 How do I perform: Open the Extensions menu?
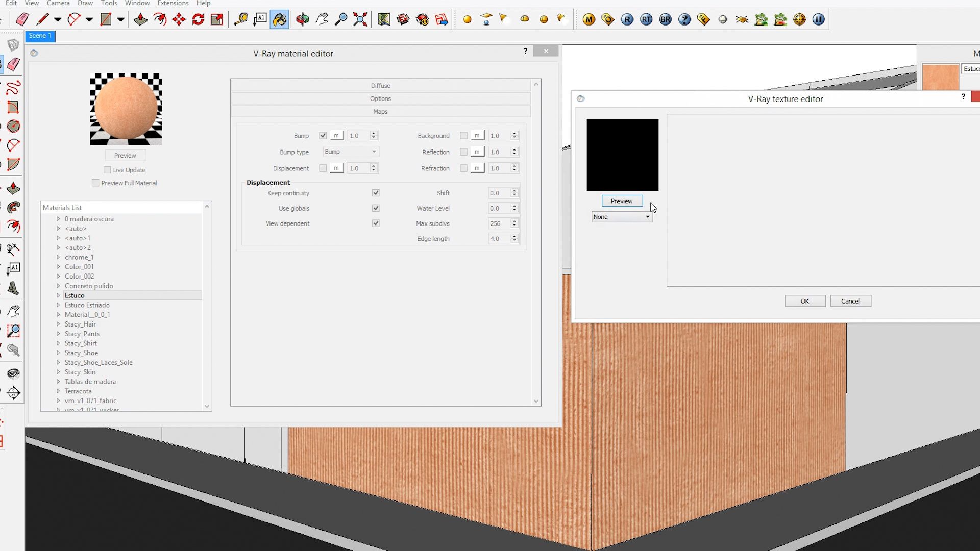(173, 3)
